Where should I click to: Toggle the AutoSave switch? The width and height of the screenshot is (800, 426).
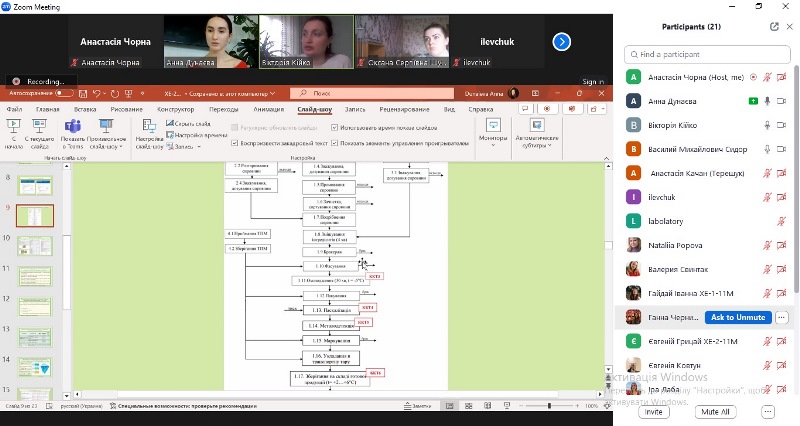pos(64,93)
